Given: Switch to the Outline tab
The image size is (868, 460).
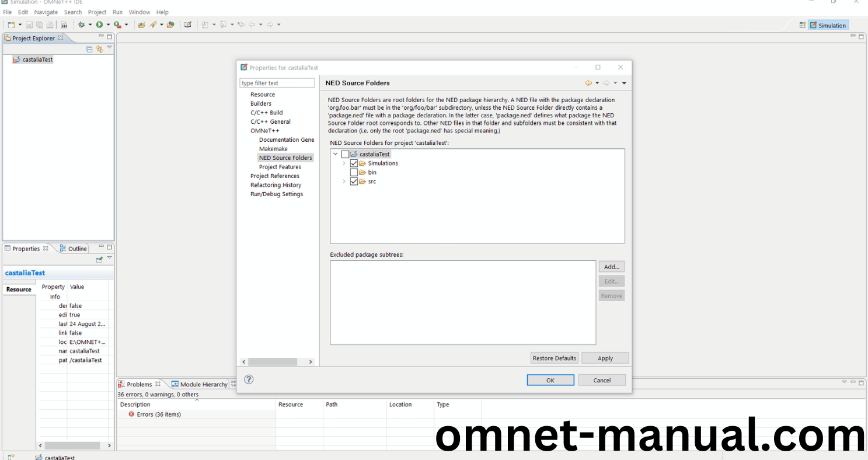Looking at the screenshot, I should pyautogui.click(x=74, y=249).
